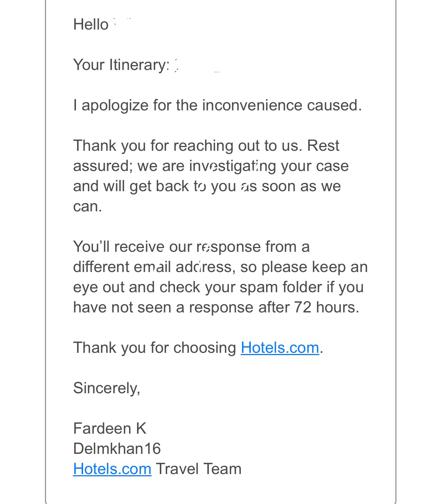This screenshot has width=441, height=504.
Task: Click 'Thank you for reaching out' line
Action: 206,146
